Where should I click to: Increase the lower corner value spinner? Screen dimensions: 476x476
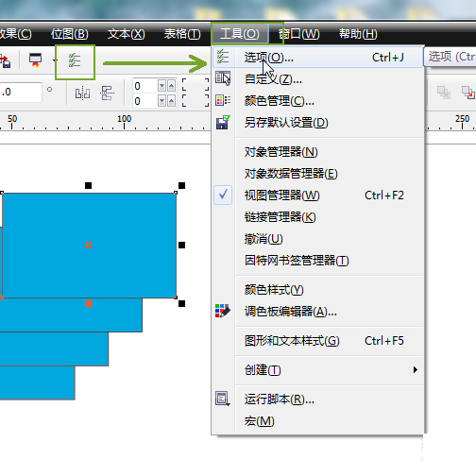pyautogui.click(x=171, y=101)
